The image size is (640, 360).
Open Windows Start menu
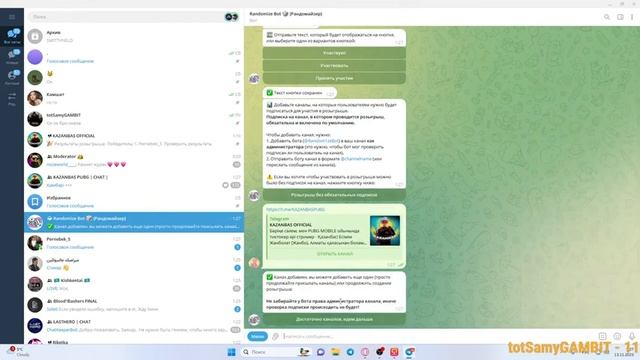point(231,352)
